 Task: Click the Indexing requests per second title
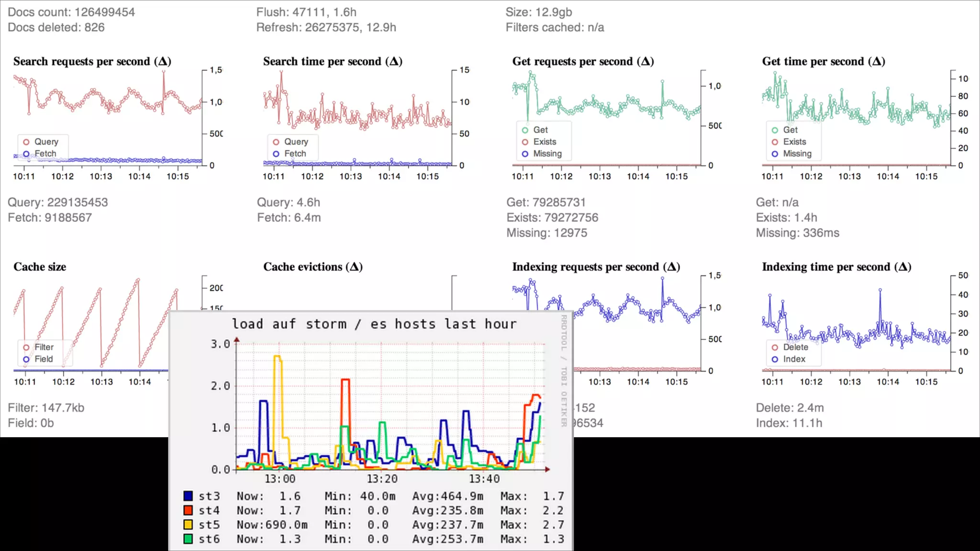[x=596, y=267]
